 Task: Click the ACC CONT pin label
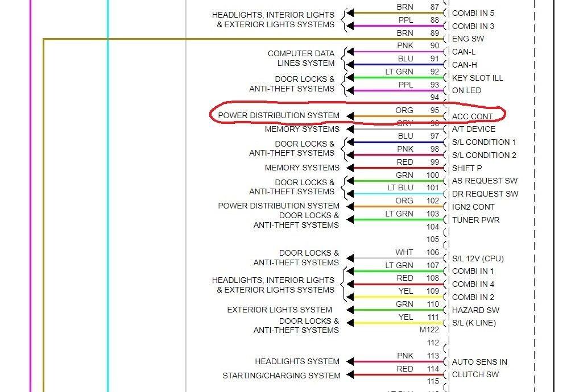coord(472,116)
